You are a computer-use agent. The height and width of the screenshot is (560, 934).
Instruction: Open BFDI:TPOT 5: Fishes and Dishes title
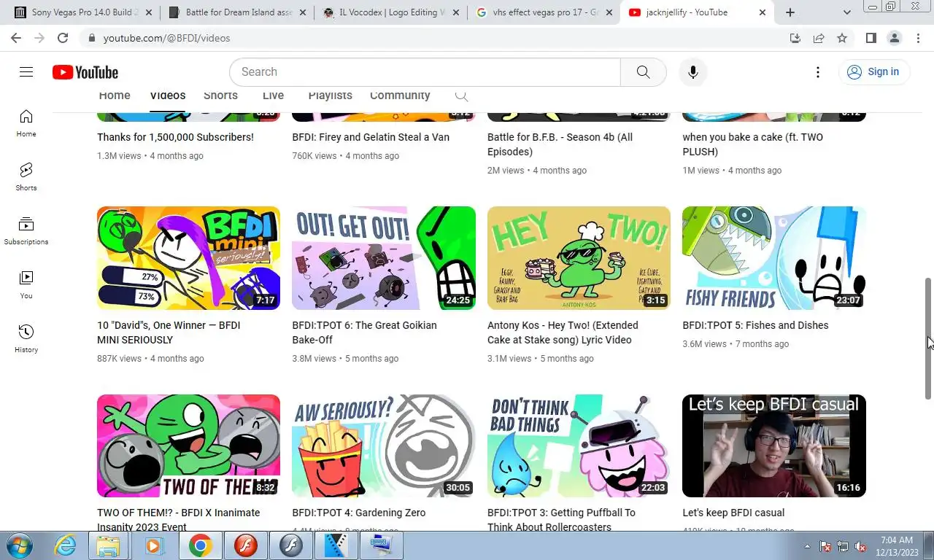pos(755,325)
